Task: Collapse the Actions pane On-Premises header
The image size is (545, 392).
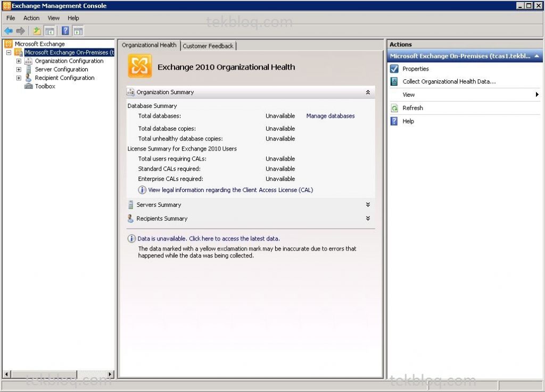Action: [x=537, y=56]
